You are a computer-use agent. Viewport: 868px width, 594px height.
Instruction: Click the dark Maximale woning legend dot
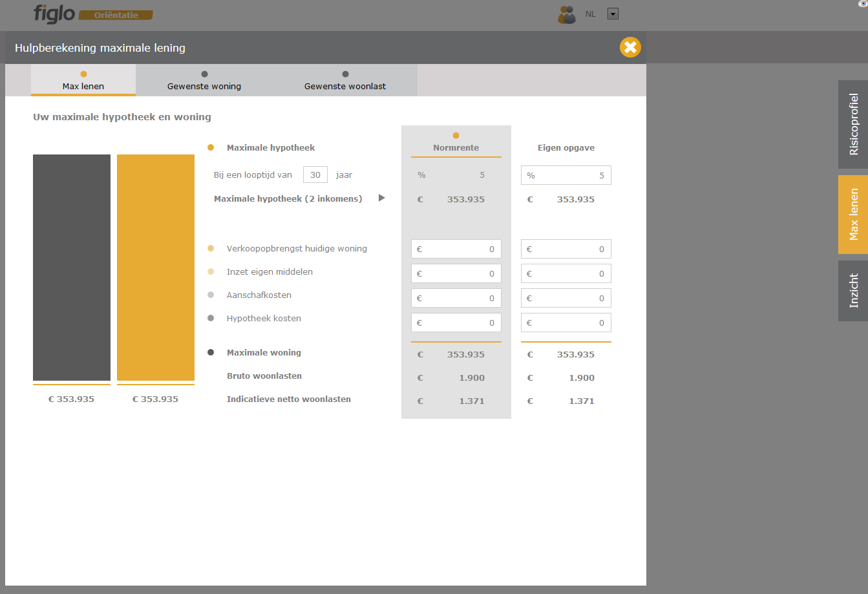[211, 352]
